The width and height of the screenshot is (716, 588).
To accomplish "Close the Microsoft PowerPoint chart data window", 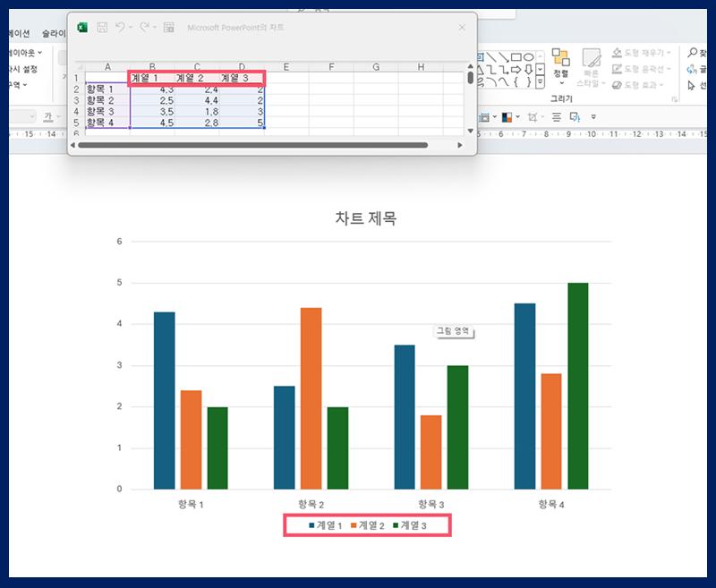I will (462, 28).
